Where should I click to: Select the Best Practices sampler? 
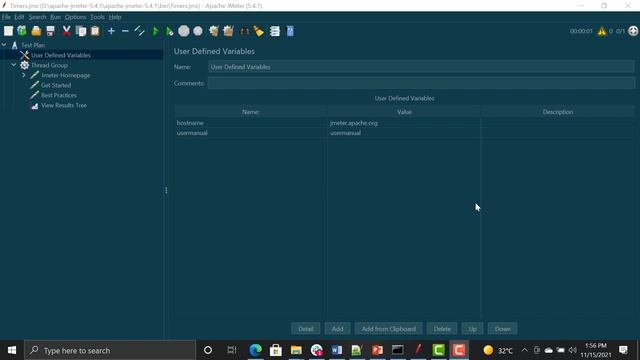point(59,95)
